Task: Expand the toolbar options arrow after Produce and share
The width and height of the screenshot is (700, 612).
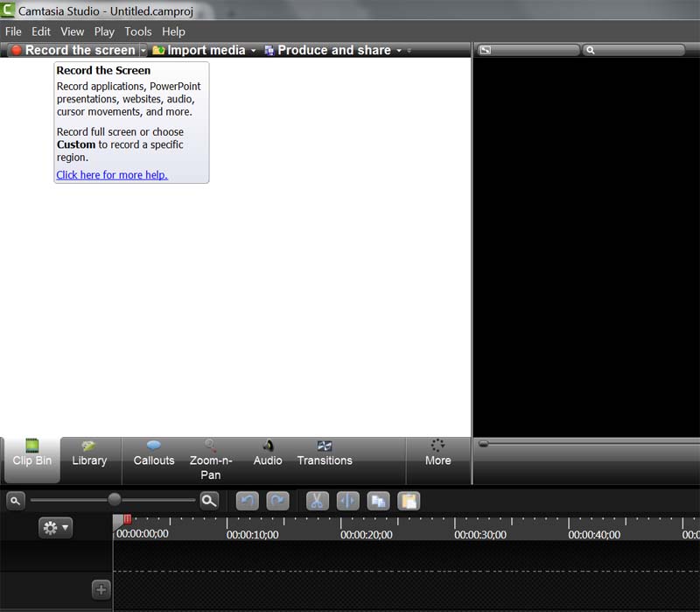Action: (409, 51)
